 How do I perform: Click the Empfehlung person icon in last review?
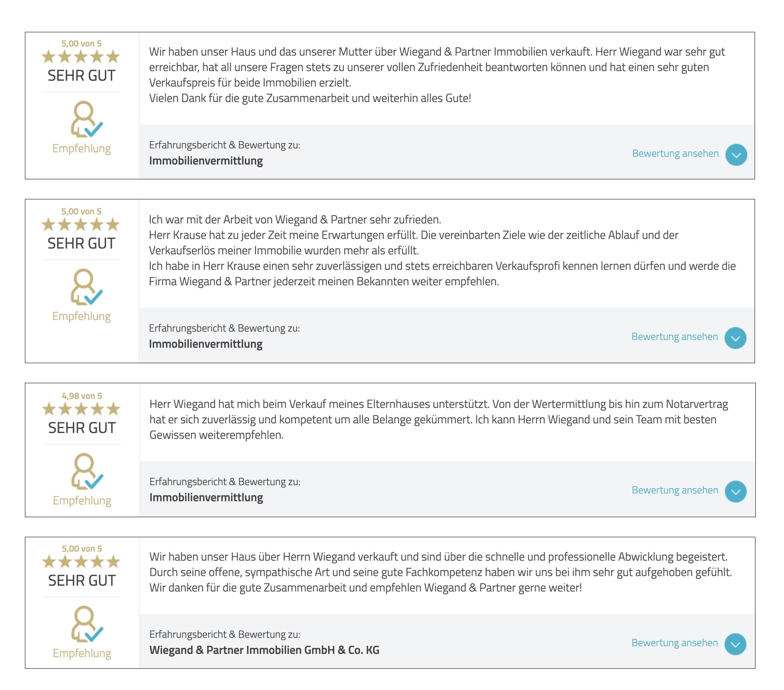pyautogui.click(x=86, y=624)
